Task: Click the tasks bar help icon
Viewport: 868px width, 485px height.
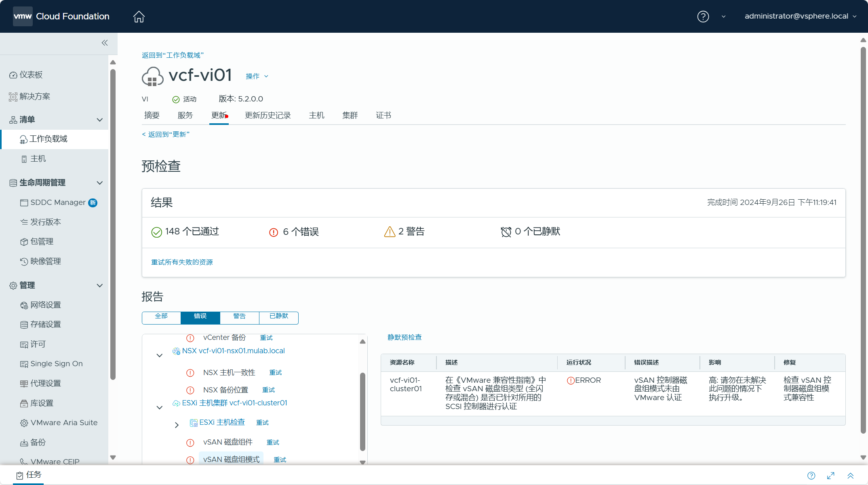Action: point(811,476)
